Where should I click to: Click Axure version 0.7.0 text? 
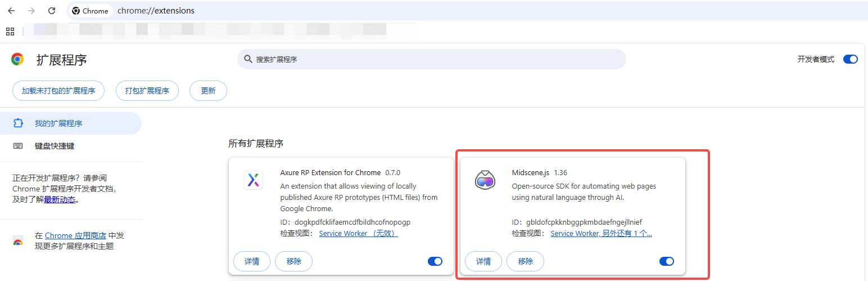click(393, 173)
